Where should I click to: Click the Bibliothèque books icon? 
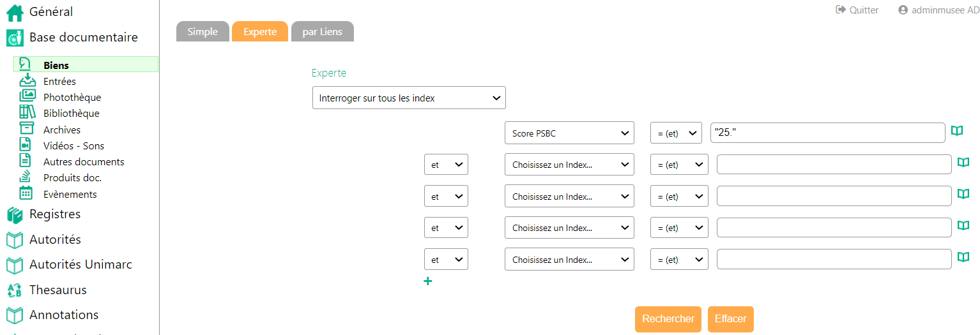pos(27,113)
